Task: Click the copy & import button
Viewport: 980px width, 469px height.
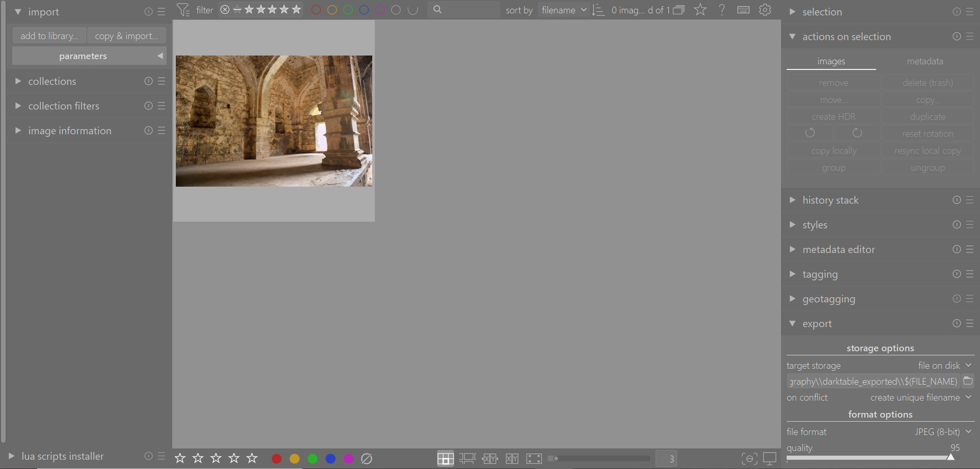Action: pyautogui.click(x=126, y=35)
